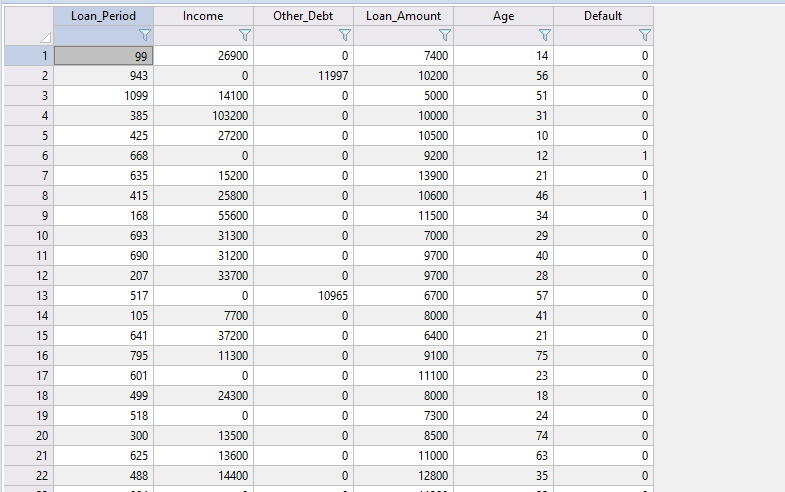Screen dimensions: 785x492
Task: Click Age cell with value 75
Action: click(x=504, y=356)
